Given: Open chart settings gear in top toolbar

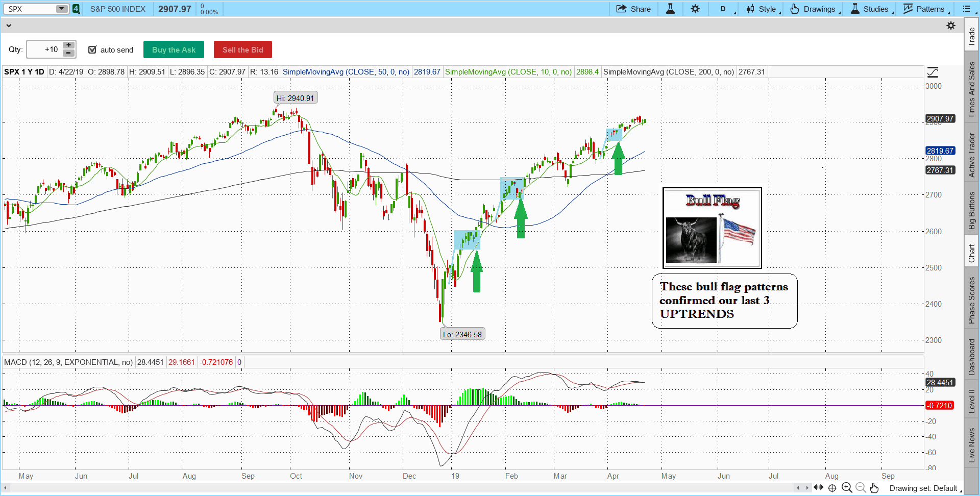Looking at the screenshot, I should tap(695, 9).
